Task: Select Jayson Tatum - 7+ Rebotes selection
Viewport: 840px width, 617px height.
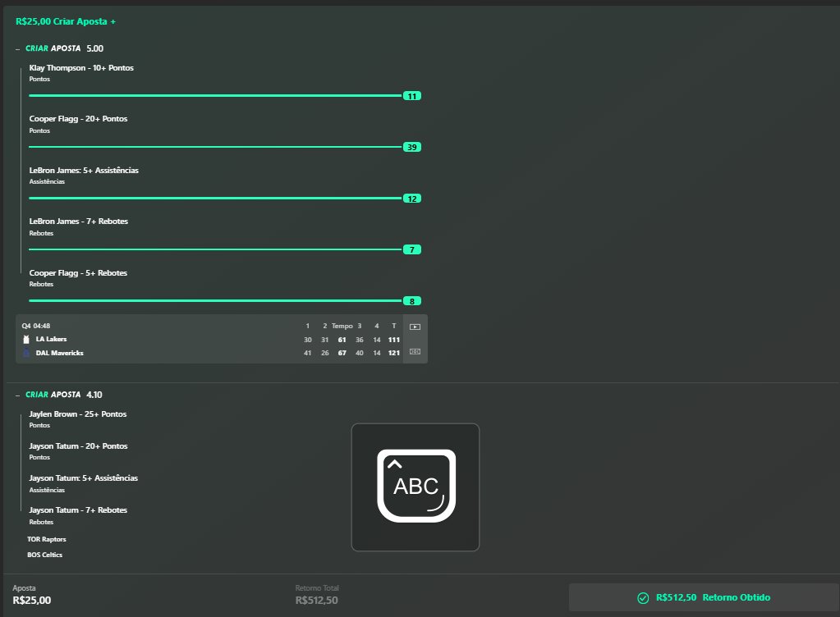Action: (x=78, y=510)
